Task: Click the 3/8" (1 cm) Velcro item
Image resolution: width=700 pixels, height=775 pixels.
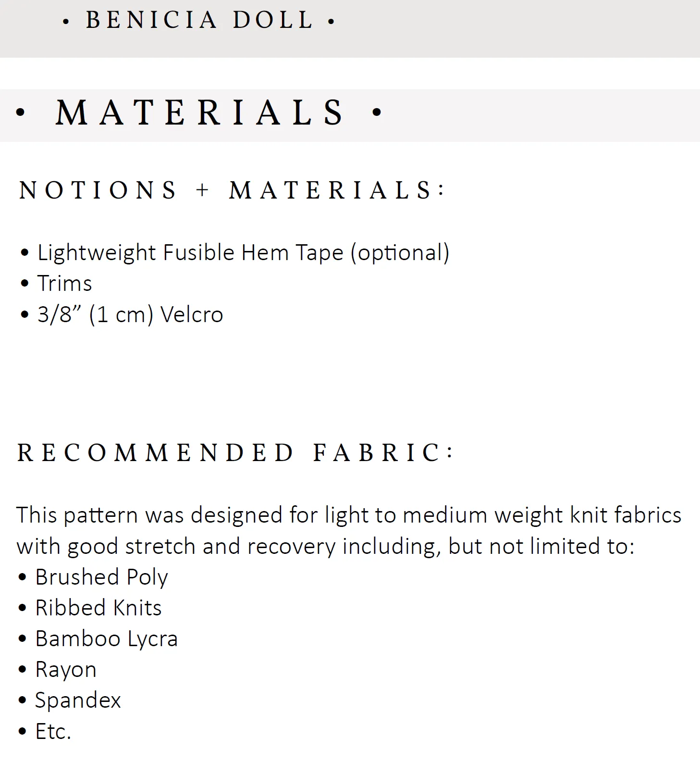Action: [130, 314]
